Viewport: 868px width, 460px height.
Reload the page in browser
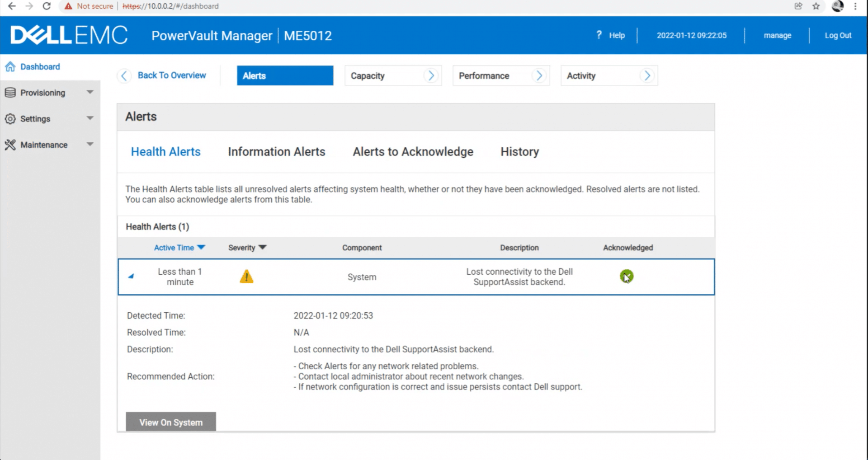coord(47,6)
